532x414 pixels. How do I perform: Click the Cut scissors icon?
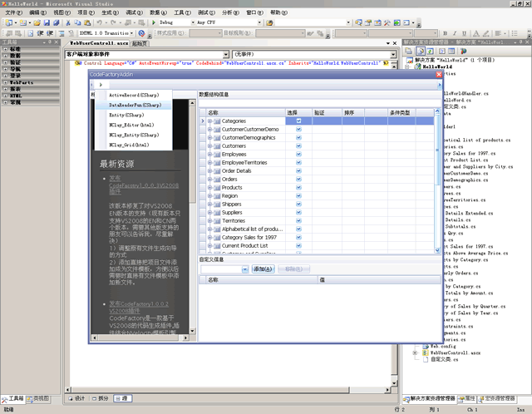[x=68, y=22]
